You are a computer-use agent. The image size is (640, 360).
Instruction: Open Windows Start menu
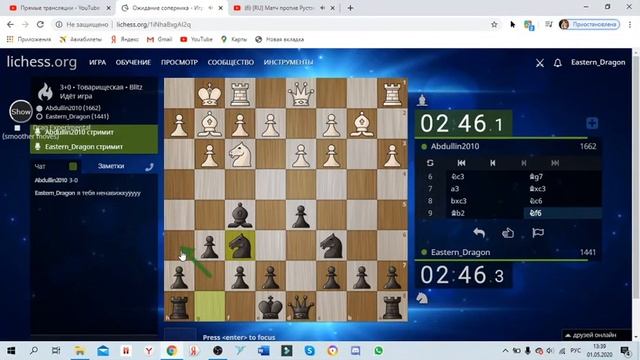11,351
